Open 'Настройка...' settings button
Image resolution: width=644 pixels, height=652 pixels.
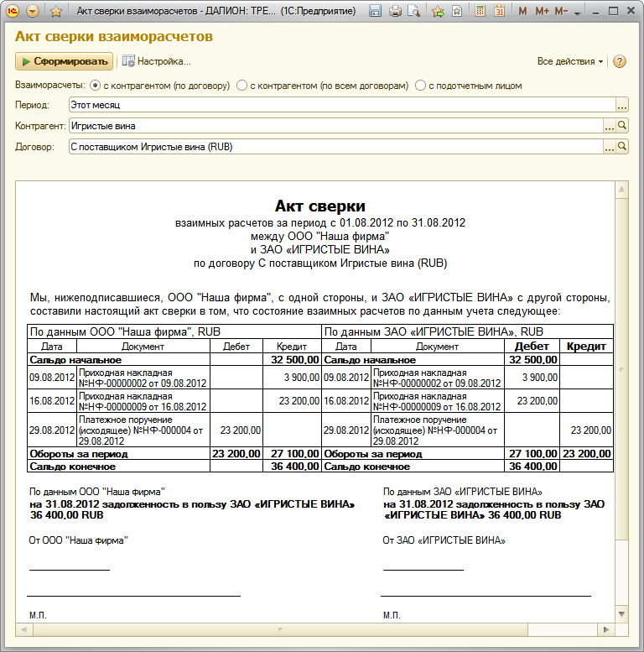[x=157, y=61]
